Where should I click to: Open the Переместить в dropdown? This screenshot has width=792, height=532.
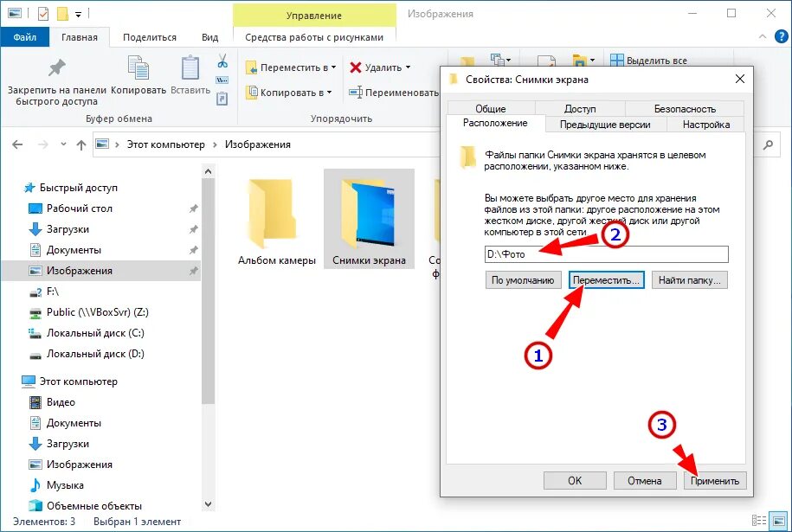(x=291, y=67)
